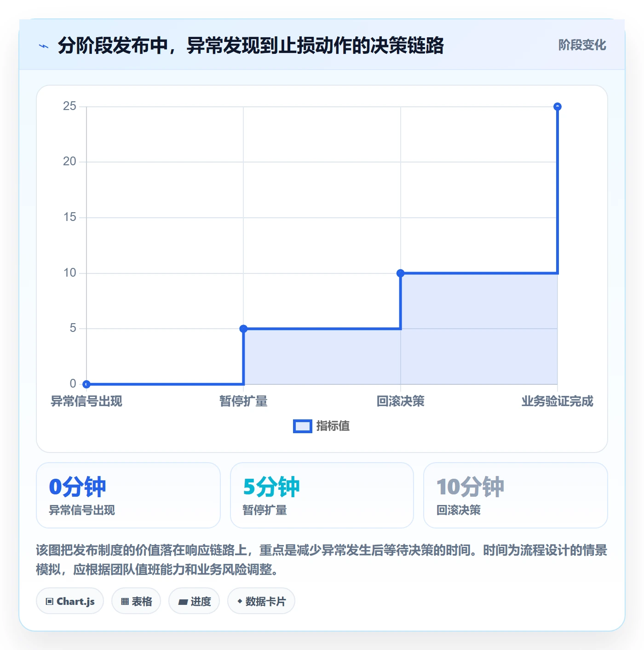Screen dimensions: 644x650
Task: Select the 暂停扩量 data point at value 5
Action: [x=243, y=329]
